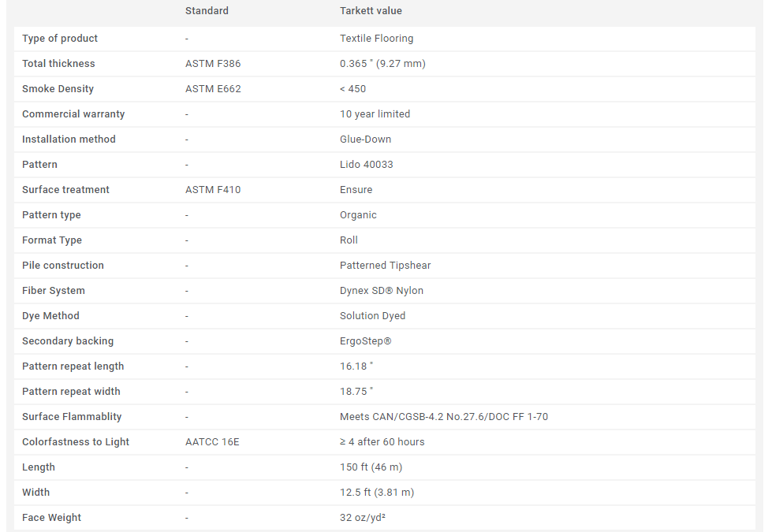Click the Patterned Tipshear pile construction value

pyautogui.click(x=385, y=266)
